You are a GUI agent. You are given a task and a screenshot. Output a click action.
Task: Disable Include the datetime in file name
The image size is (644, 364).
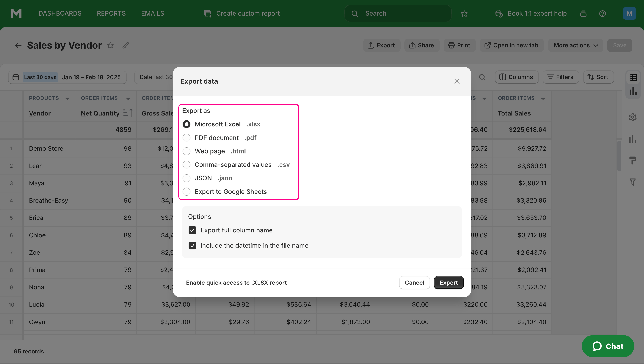192,246
